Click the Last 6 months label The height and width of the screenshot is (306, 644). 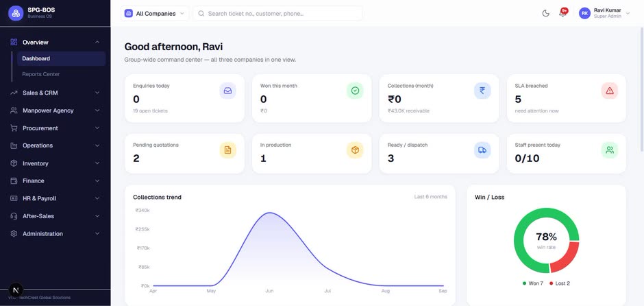tap(430, 197)
